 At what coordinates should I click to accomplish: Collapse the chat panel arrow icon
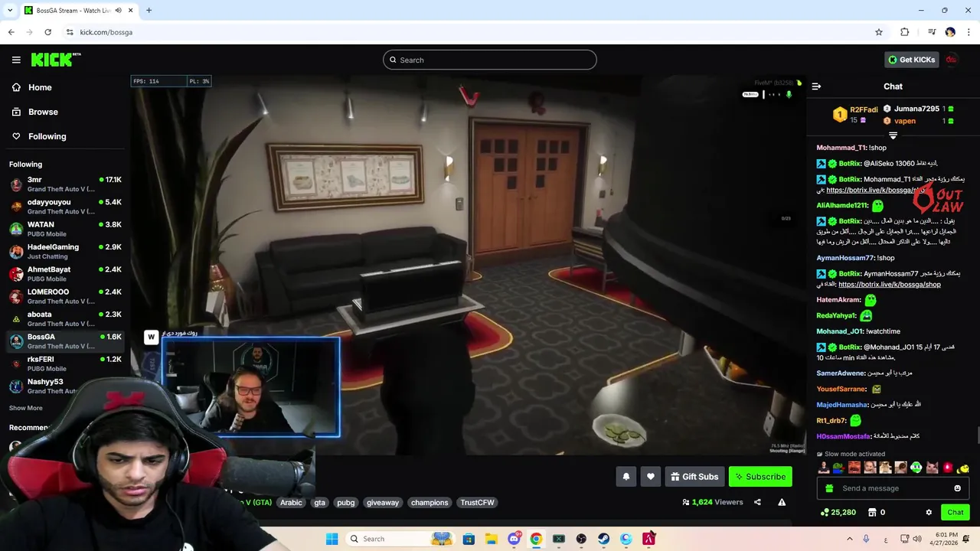816,86
